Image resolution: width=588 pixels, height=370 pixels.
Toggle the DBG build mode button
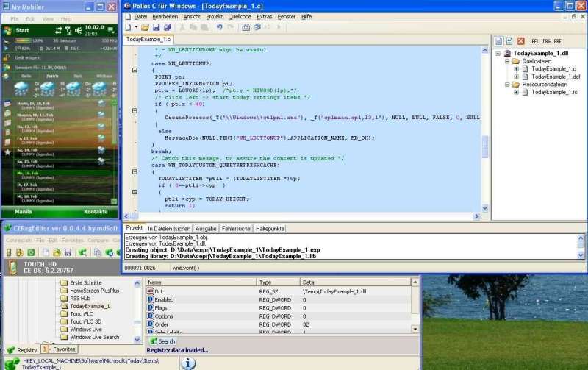click(547, 41)
